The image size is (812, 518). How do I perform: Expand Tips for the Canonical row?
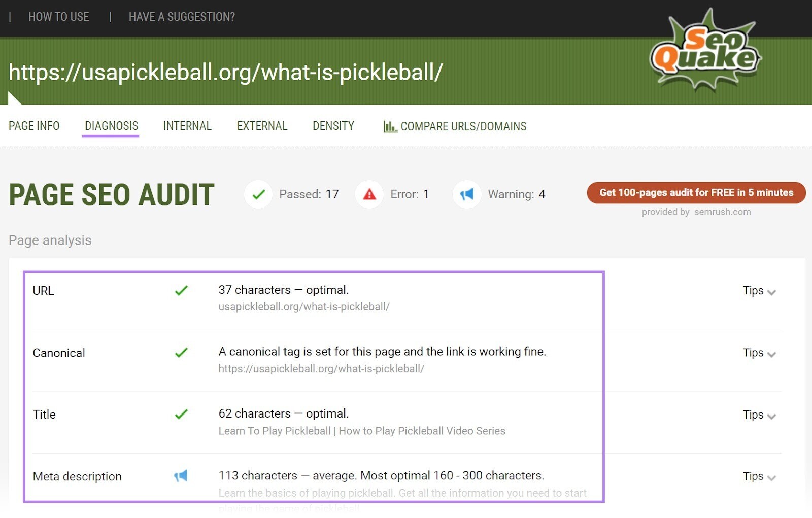[759, 353]
